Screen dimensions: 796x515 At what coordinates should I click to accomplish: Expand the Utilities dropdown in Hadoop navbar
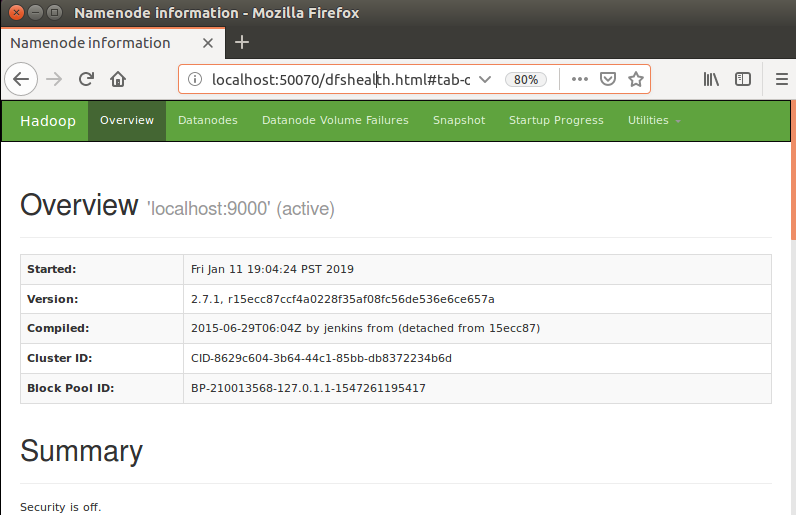pos(654,121)
